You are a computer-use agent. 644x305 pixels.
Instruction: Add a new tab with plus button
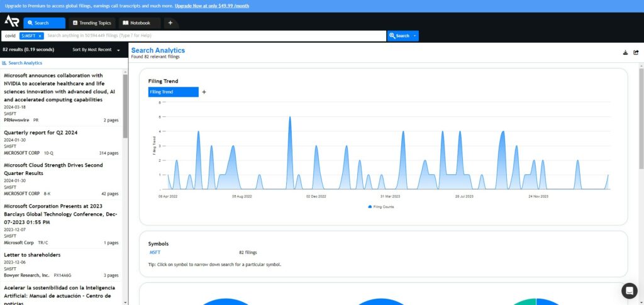coord(170,23)
